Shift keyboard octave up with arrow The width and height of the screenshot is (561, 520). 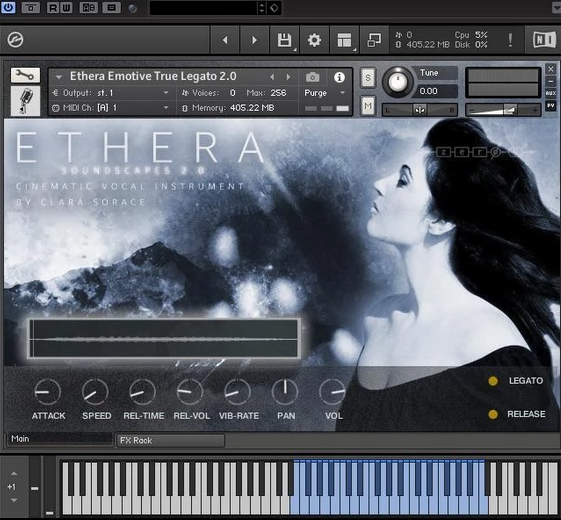pyautogui.click(x=14, y=473)
